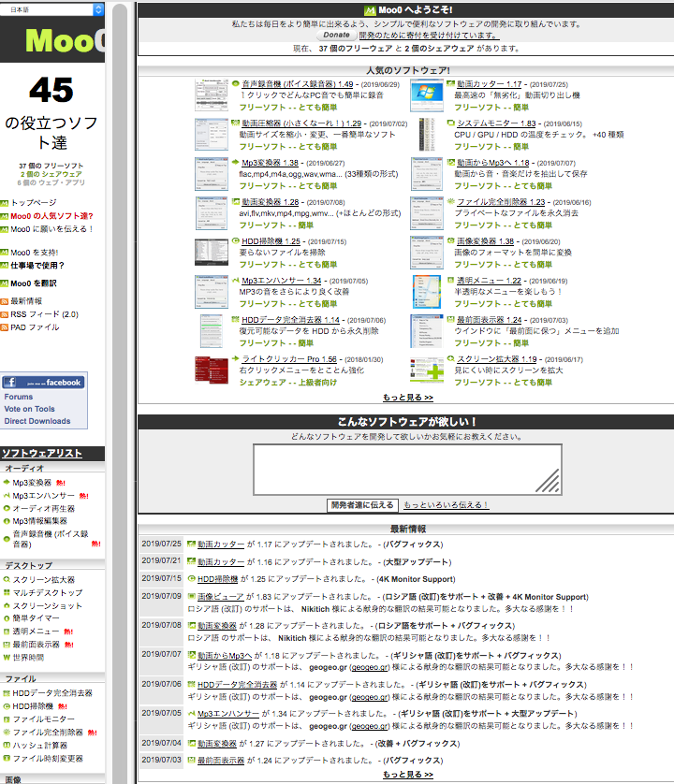The width and height of the screenshot is (674, 784).
Task: Open RSS フィード (2.0) link
Action: tap(44, 314)
